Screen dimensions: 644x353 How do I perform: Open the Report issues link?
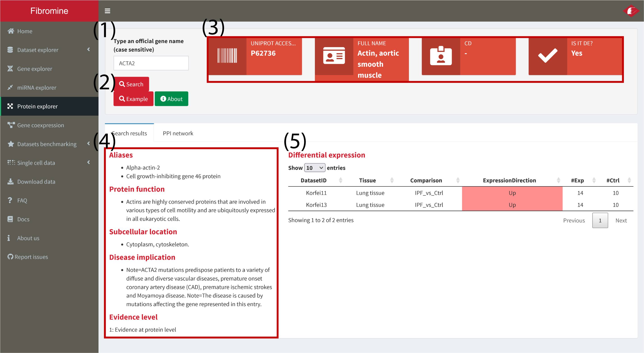(31, 257)
